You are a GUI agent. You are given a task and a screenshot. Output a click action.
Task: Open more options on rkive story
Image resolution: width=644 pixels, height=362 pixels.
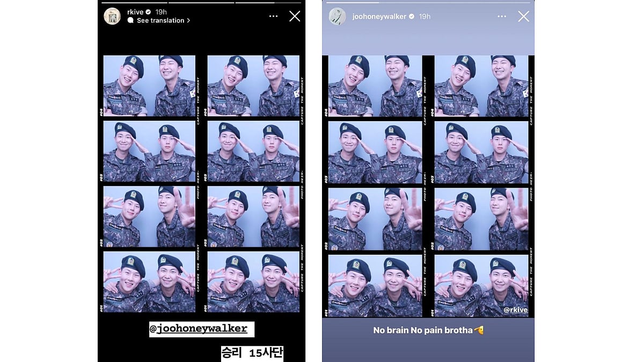pos(273,16)
